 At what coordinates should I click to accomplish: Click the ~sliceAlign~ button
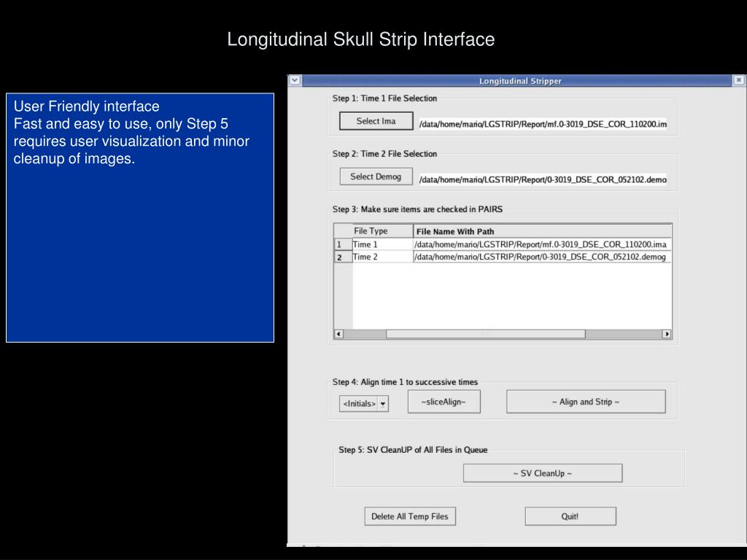coord(444,402)
